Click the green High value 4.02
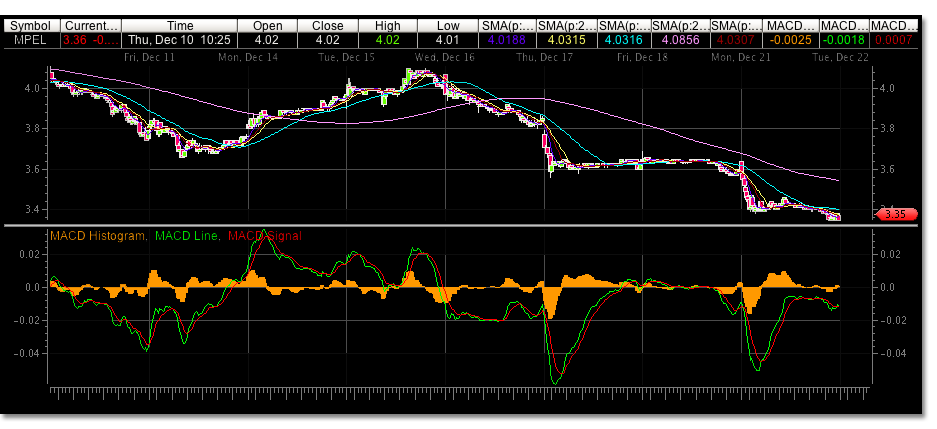Viewport: 937px width, 429px height. [x=388, y=41]
